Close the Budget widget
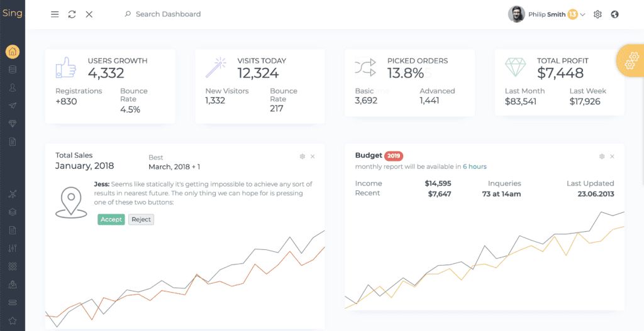The image size is (644, 331). click(x=613, y=156)
